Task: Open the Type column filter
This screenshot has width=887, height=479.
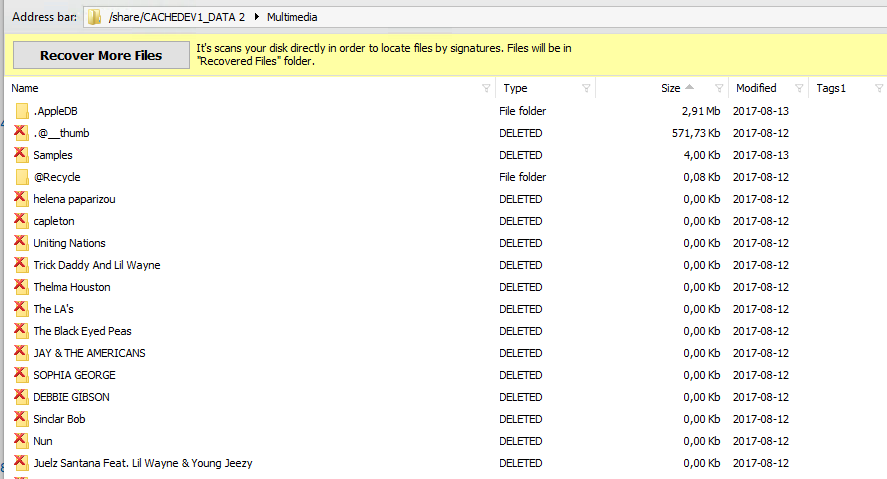Action: click(x=586, y=88)
